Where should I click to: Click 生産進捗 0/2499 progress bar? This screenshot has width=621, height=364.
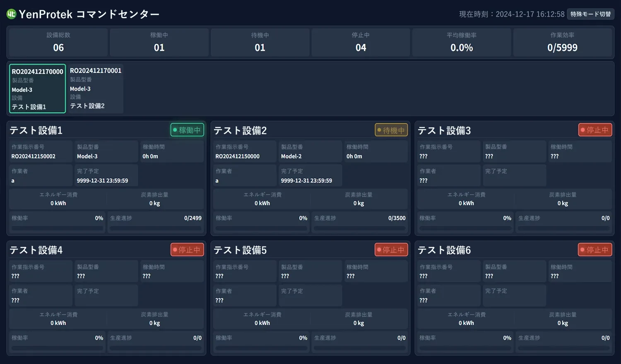pos(156,228)
